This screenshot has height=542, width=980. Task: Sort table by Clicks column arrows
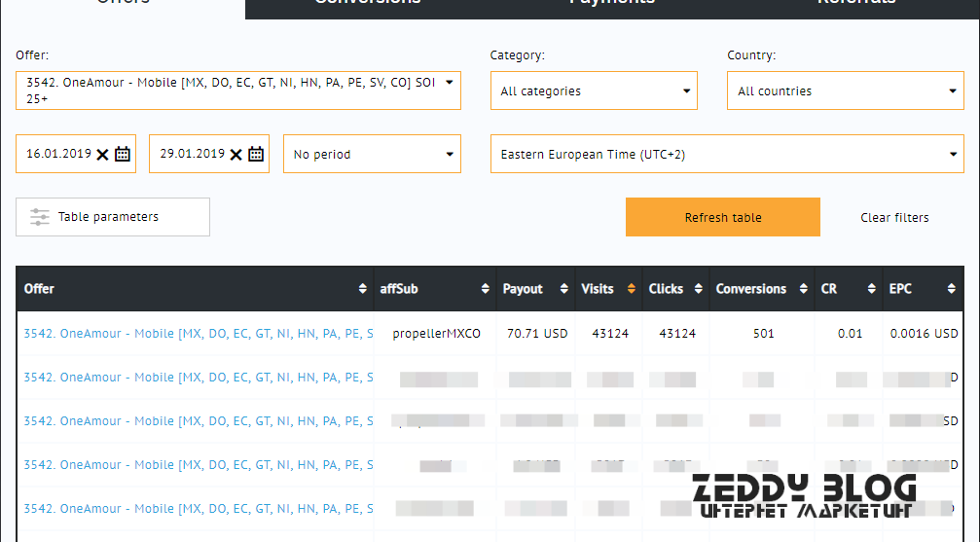click(x=697, y=289)
